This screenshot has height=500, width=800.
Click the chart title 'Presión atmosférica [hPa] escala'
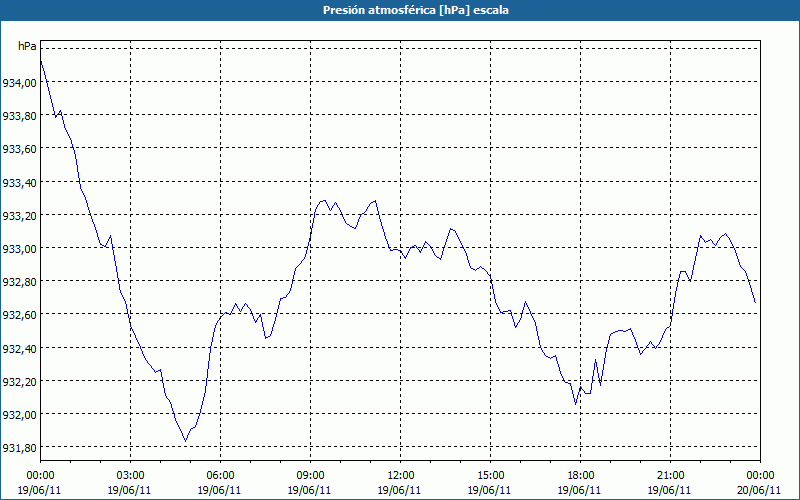coord(416,10)
